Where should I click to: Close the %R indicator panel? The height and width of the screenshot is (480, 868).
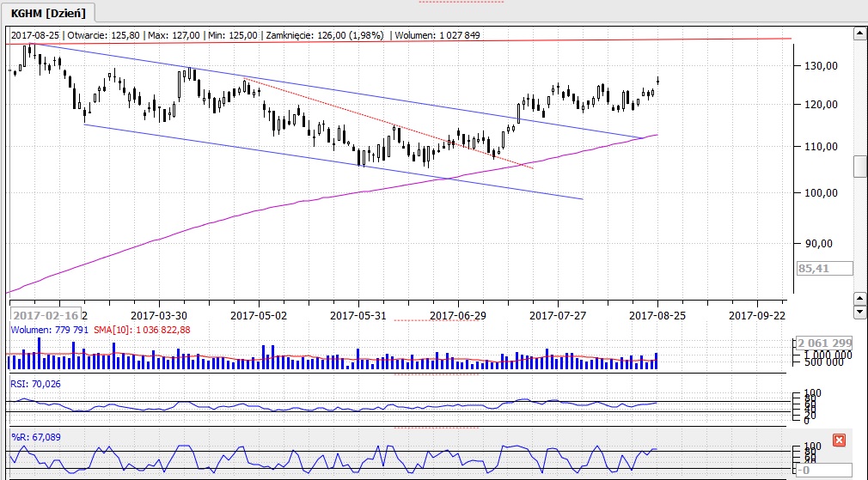(840, 440)
